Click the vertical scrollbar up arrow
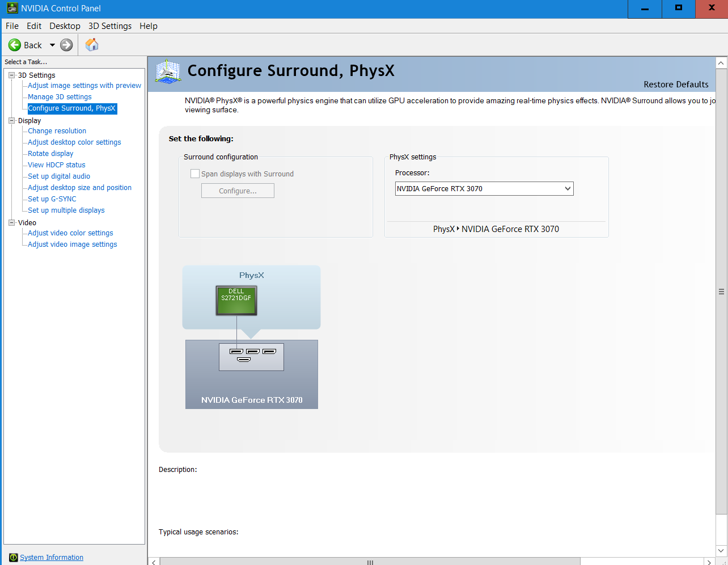 coord(721,62)
